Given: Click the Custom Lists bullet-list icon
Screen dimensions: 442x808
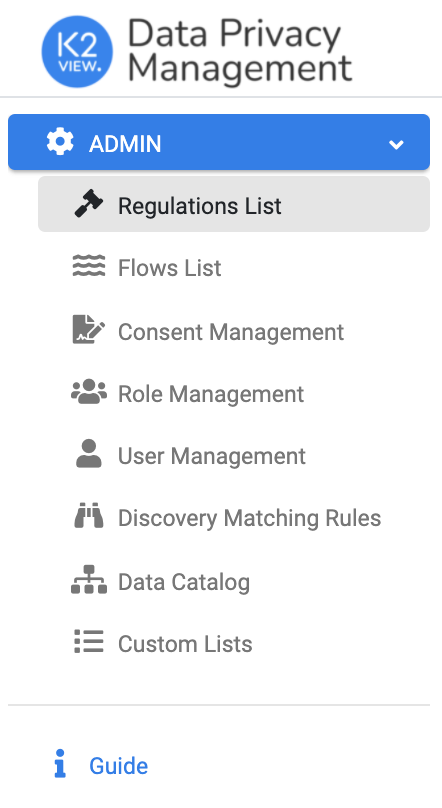Looking at the screenshot, I should tap(89, 641).
